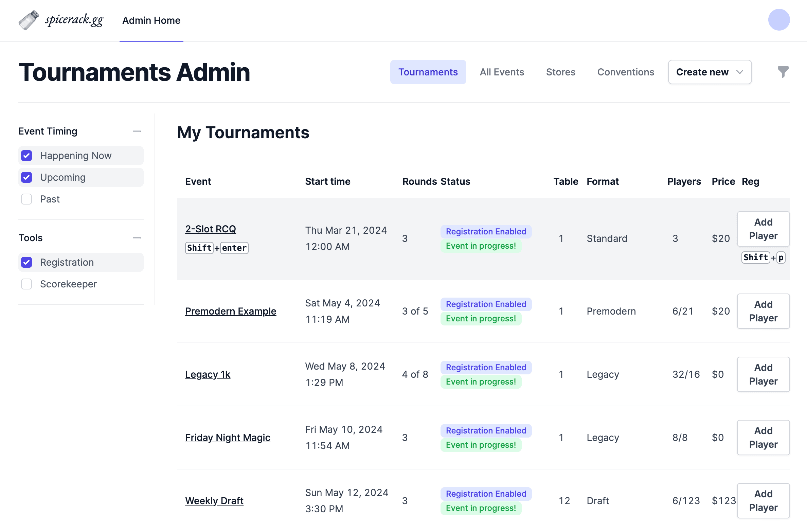807x532 pixels.
Task: Open the Create new dropdown
Action: click(709, 72)
